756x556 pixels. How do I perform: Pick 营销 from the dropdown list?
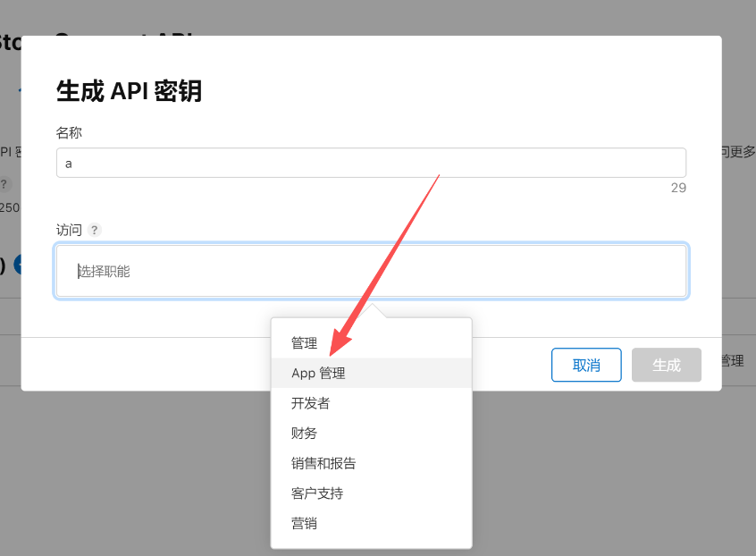pyautogui.click(x=371, y=523)
